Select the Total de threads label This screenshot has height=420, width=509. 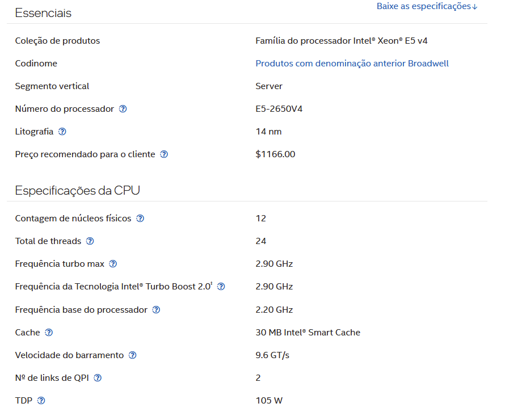[x=48, y=241]
